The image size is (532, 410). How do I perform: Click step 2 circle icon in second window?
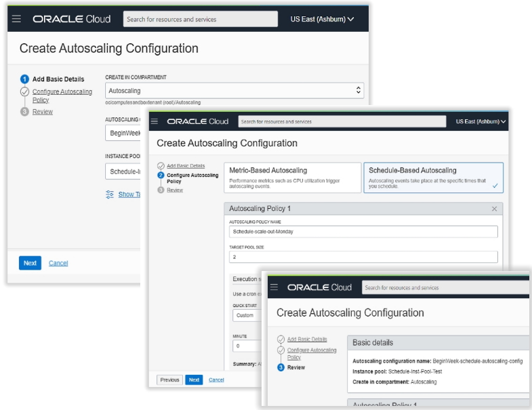pyautogui.click(x=161, y=175)
